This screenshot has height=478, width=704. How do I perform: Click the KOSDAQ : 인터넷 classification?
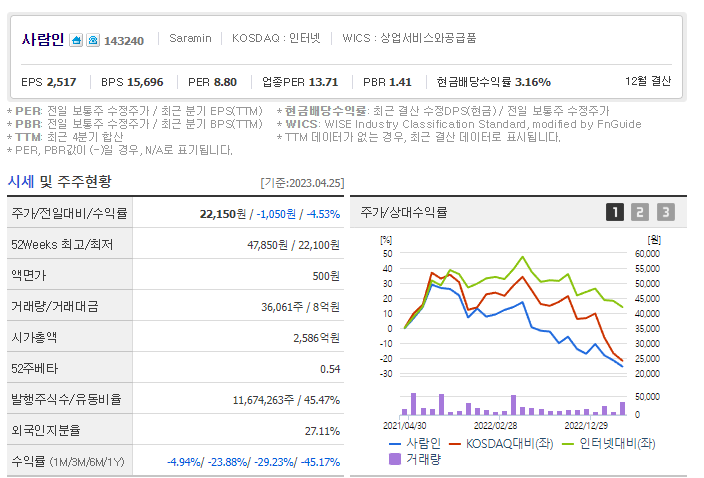[276, 38]
